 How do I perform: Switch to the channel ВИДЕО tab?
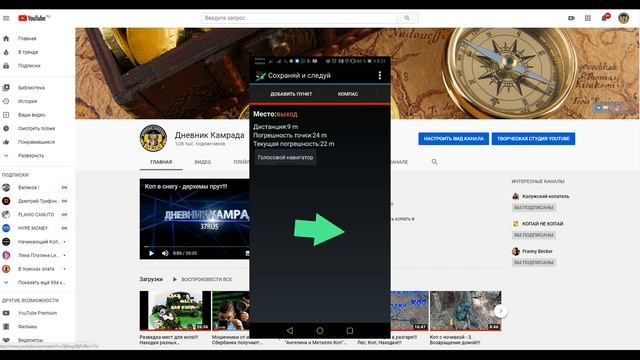click(x=202, y=162)
